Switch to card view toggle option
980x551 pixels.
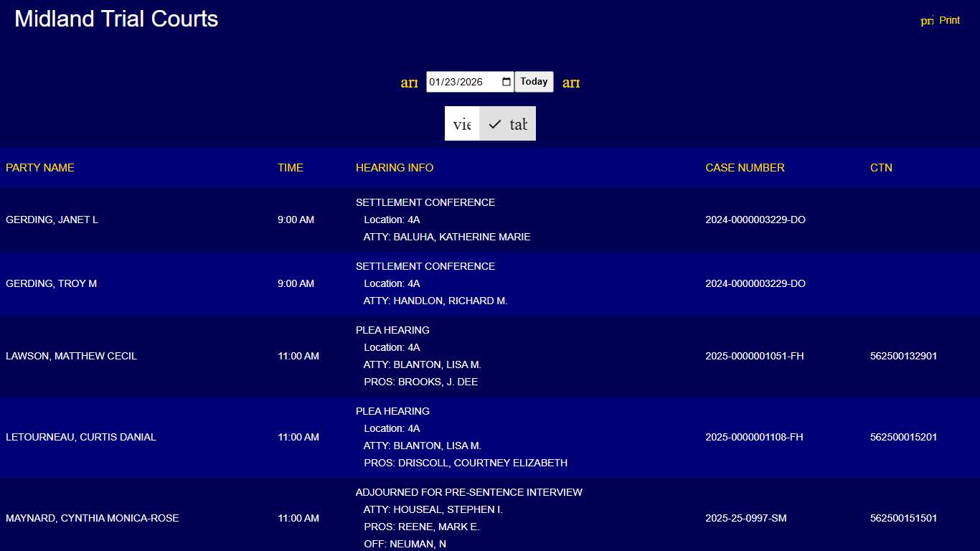pos(462,124)
